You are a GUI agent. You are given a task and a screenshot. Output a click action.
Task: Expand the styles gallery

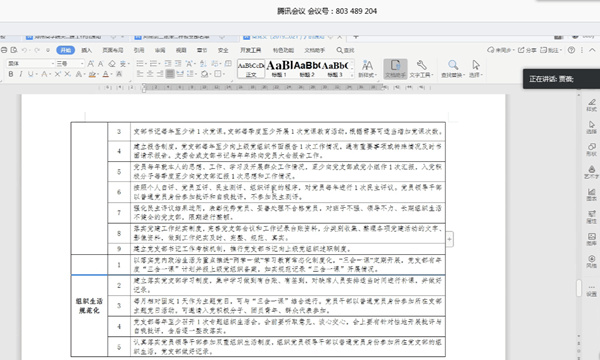(x=352, y=75)
